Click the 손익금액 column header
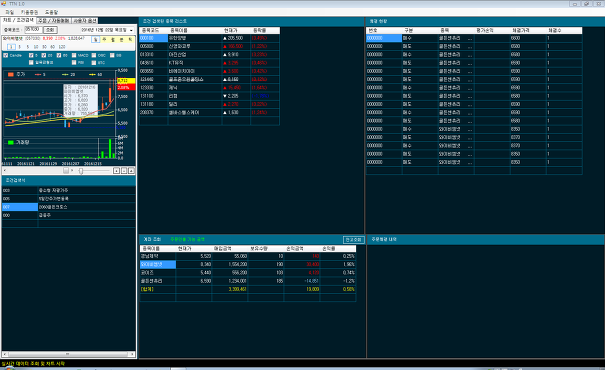This screenshot has height=370, width=605. [302, 248]
